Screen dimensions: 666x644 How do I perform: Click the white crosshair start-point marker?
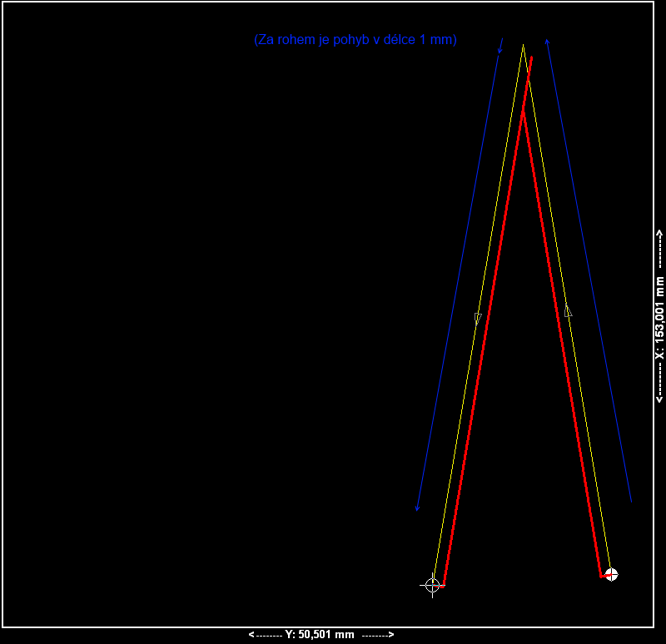click(x=432, y=585)
